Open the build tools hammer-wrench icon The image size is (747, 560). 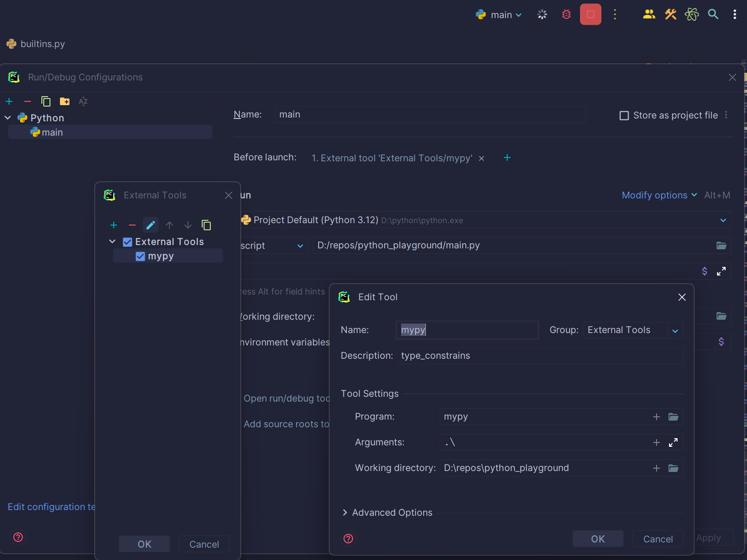point(670,15)
